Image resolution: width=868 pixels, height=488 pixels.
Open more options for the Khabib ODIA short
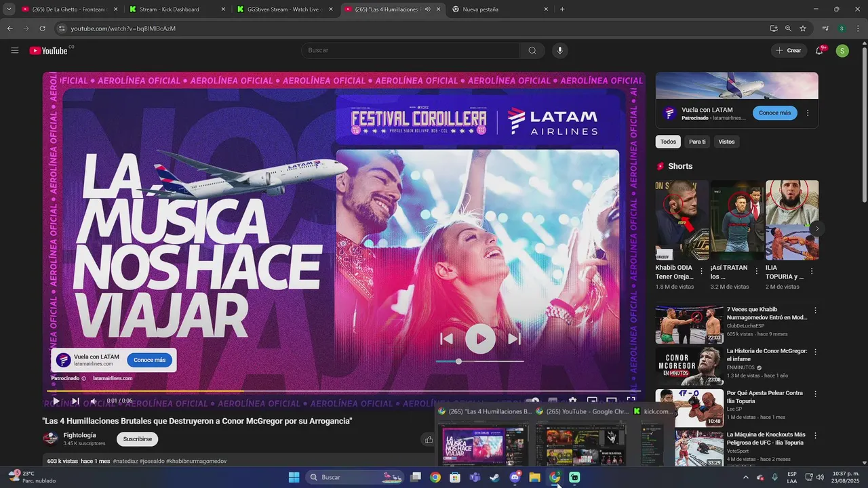[701, 271]
